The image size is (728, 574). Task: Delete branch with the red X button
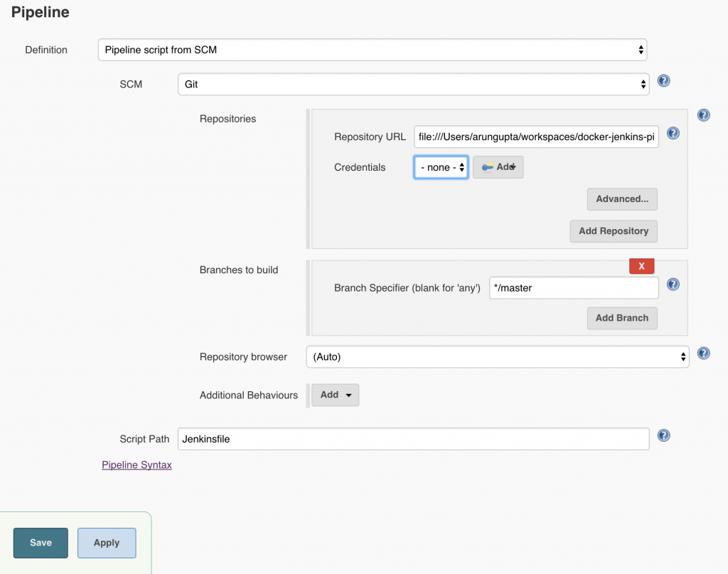click(641, 266)
